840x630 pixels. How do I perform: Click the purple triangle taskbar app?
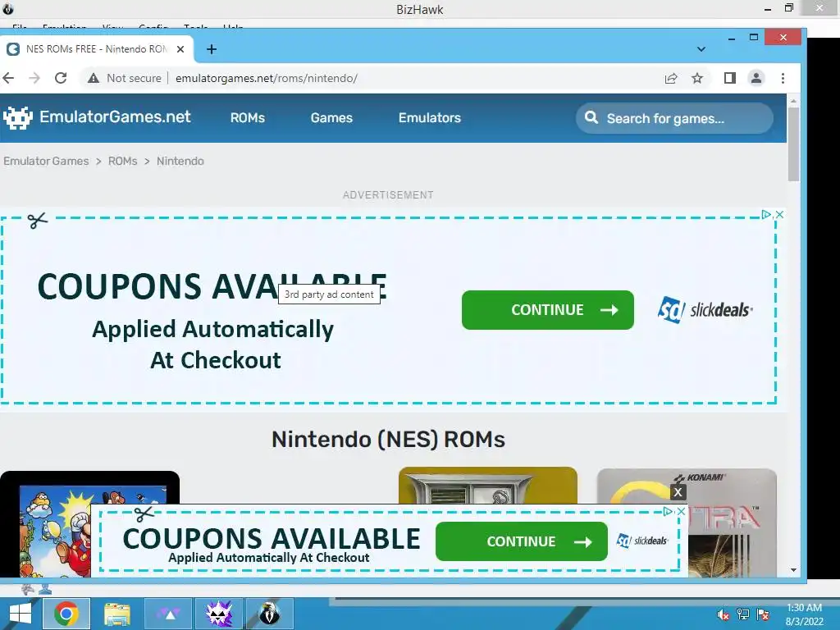168,614
